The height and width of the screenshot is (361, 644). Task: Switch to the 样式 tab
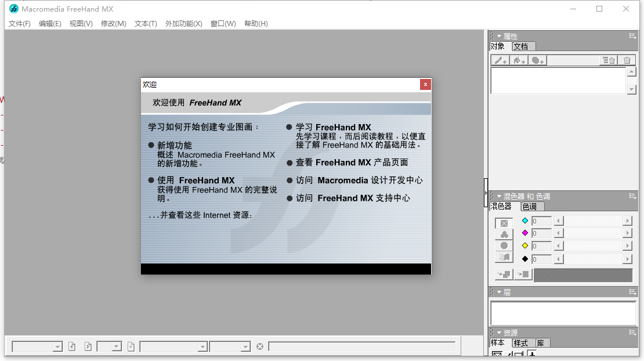[523, 343]
